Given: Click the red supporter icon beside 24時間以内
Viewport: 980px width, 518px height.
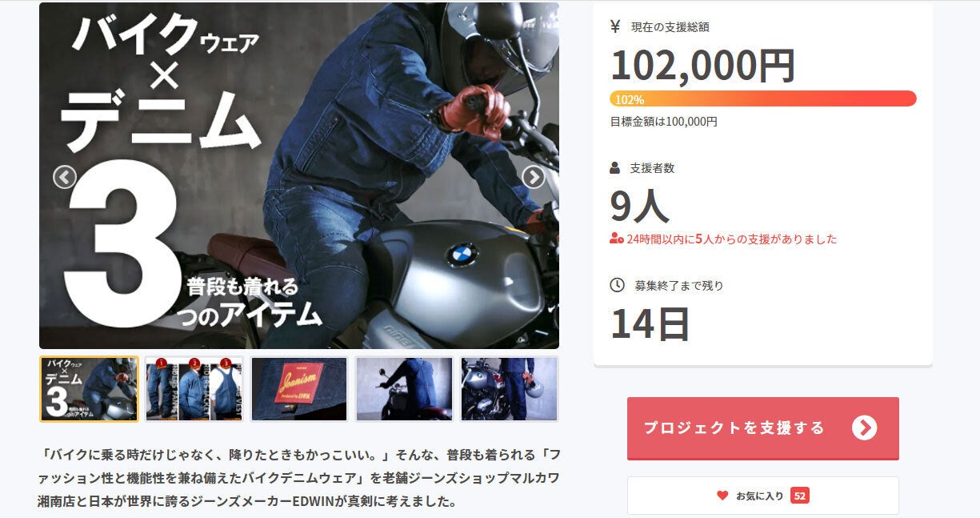Looking at the screenshot, I should 617,239.
